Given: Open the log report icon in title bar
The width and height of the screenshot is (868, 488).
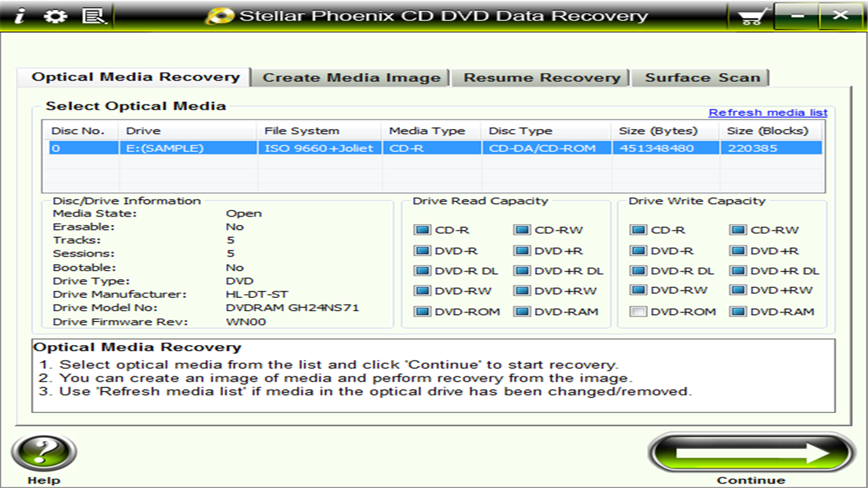Looking at the screenshot, I should [x=94, y=16].
